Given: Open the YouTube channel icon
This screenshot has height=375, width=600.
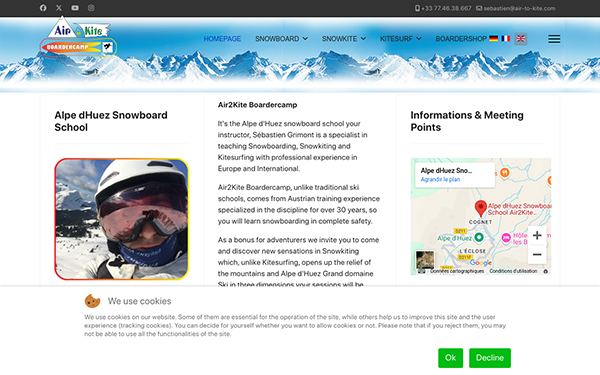Looking at the screenshot, I should coord(75,8).
